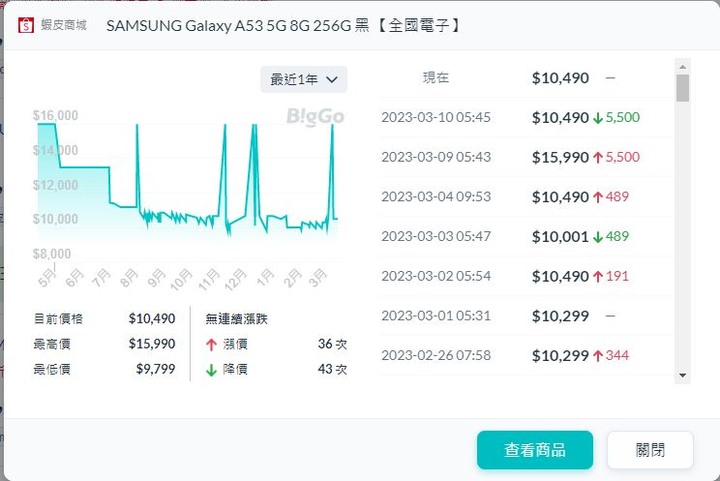Click red up arrow on 2023-03-09 row

point(597,158)
